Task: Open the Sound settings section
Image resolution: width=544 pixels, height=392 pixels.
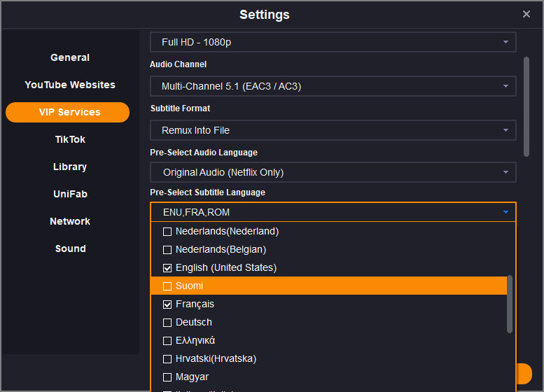Action: [x=70, y=248]
